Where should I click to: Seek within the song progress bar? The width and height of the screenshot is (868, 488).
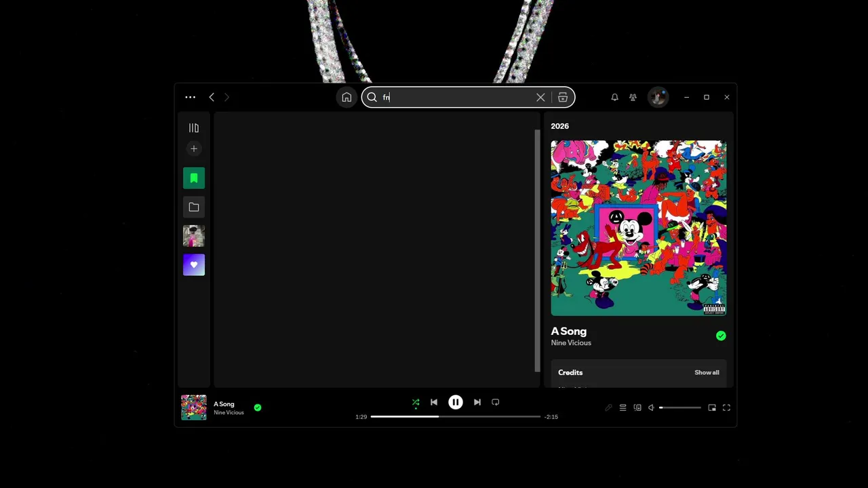456,417
